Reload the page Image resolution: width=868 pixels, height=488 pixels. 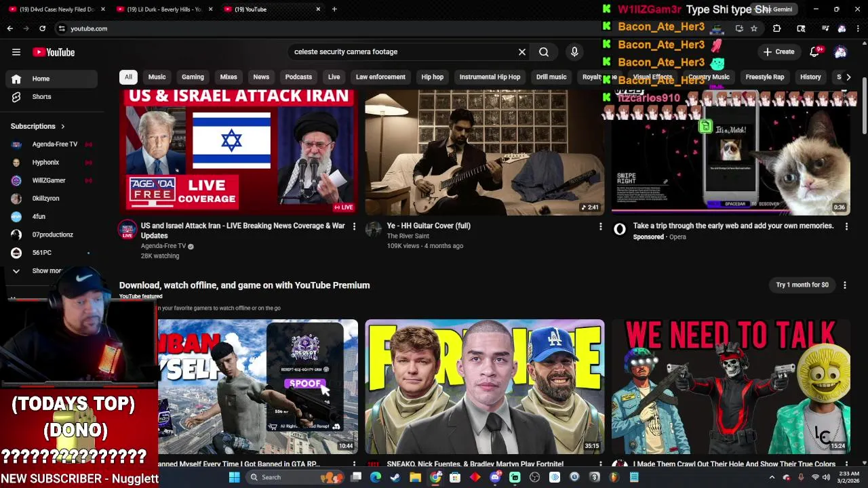(x=42, y=28)
